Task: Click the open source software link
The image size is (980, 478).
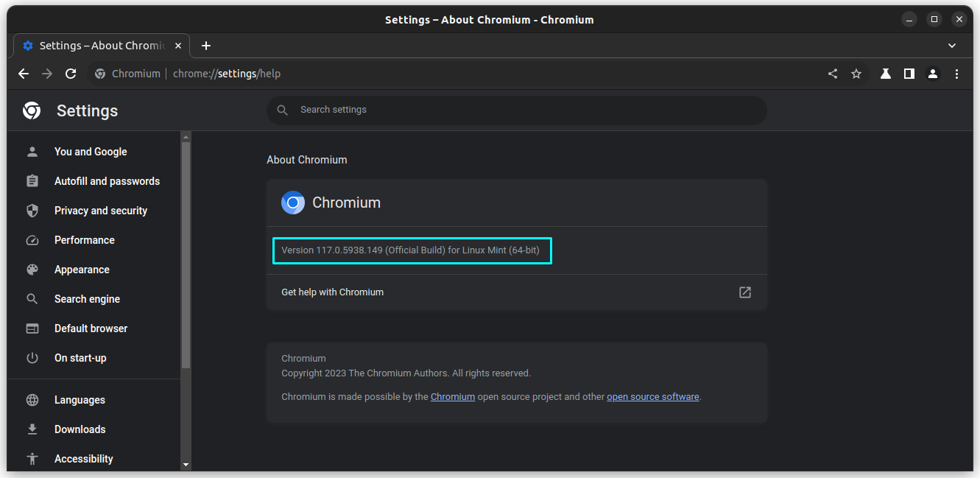Action: (652, 396)
